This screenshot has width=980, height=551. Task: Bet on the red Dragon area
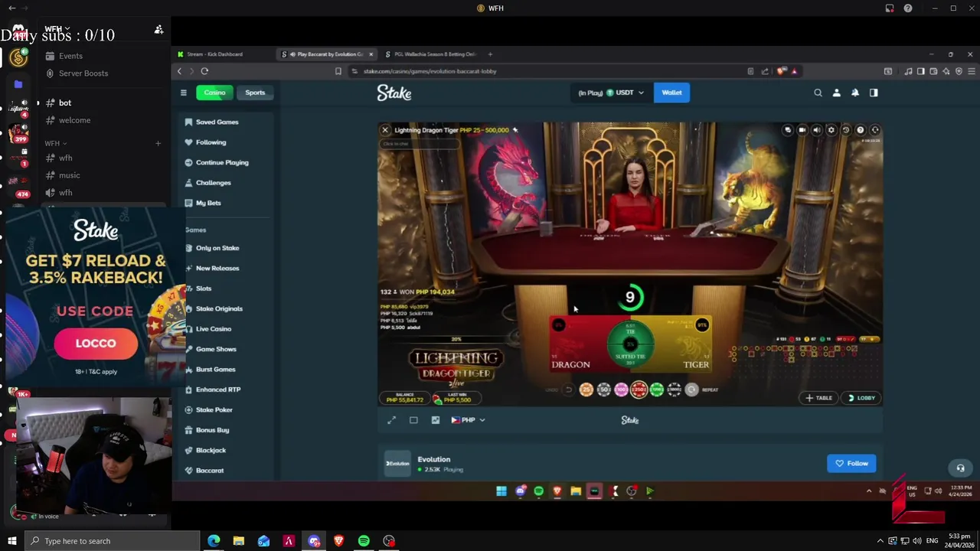[x=580, y=344]
